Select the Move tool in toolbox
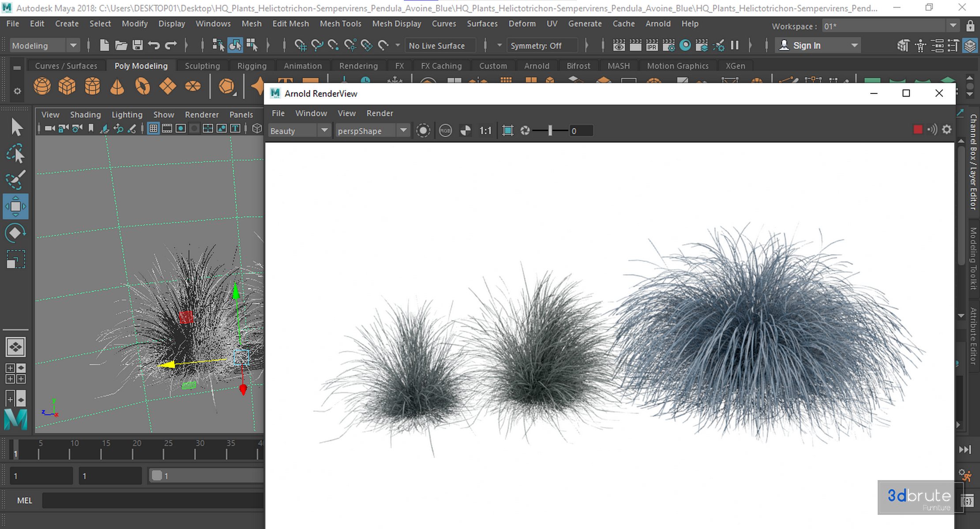980x529 pixels. coord(15,206)
